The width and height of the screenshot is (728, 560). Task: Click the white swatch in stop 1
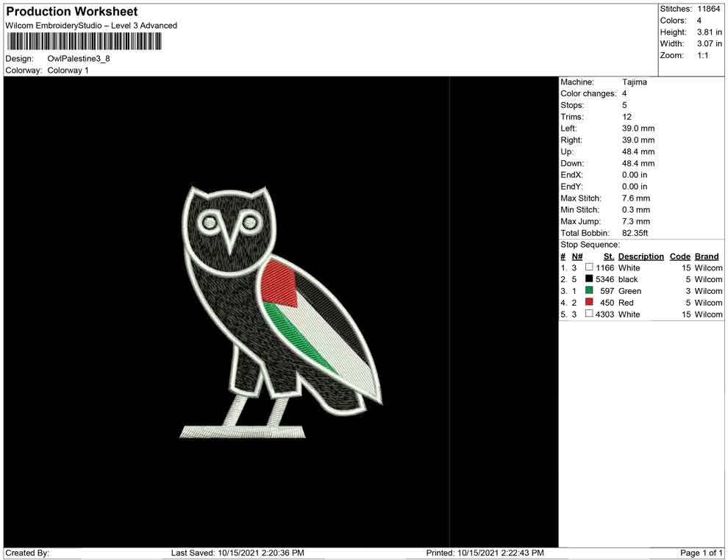tap(589, 268)
